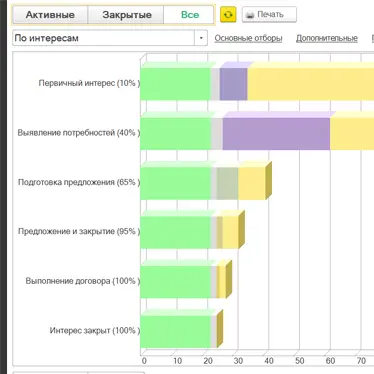Open the По интересам dropdown arrow

201,38
